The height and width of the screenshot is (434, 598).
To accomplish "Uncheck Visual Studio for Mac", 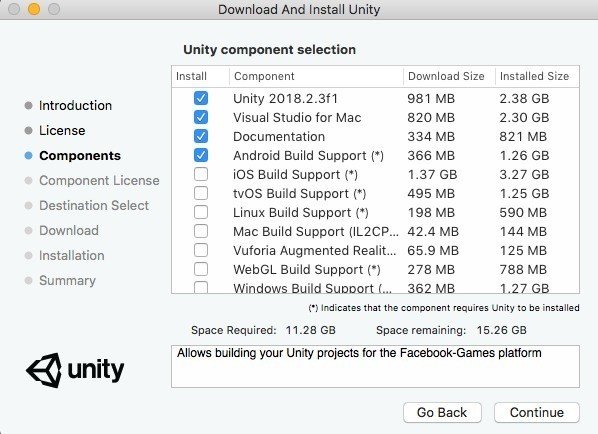I will [201, 117].
